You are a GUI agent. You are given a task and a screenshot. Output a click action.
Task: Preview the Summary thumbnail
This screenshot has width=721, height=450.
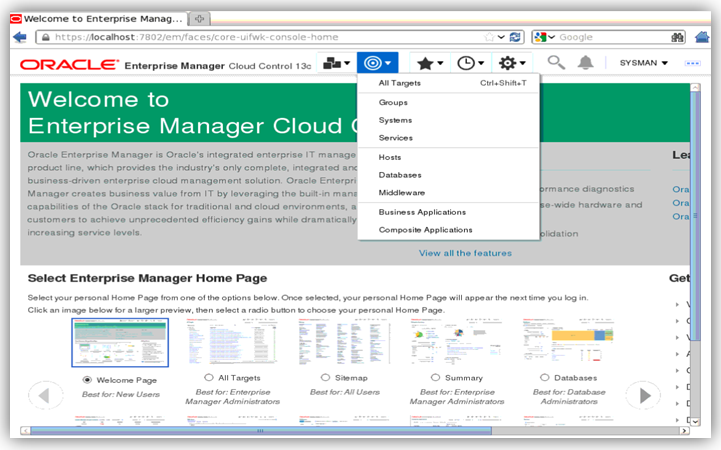pyautogui.click(x=457, y=341)
